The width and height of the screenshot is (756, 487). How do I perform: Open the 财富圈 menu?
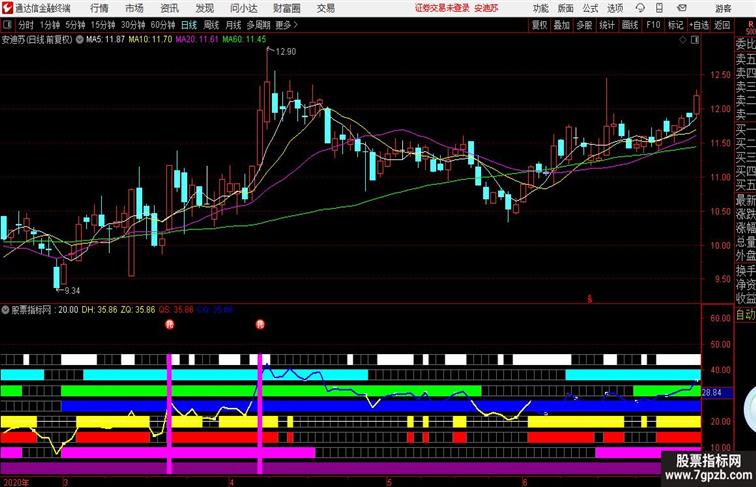point(287,8)
